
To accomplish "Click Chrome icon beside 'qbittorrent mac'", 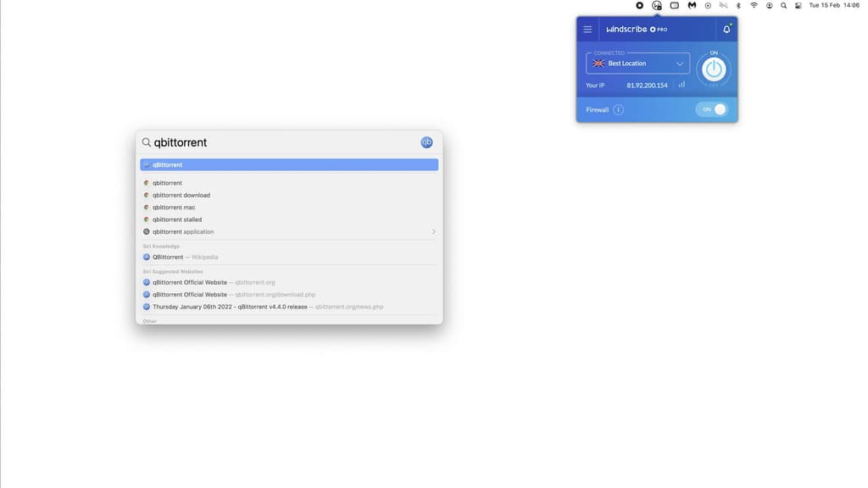I will tap(146, 208).
